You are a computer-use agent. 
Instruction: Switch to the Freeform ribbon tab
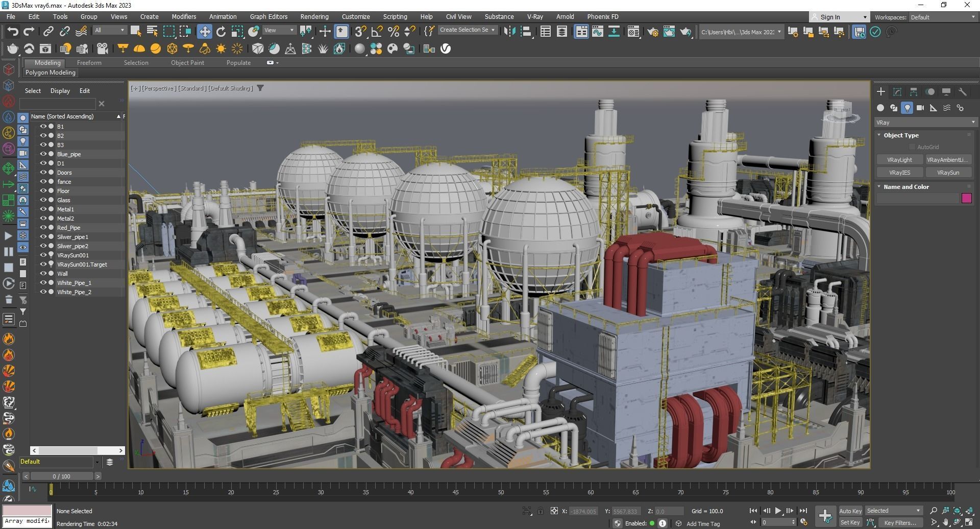89,63
